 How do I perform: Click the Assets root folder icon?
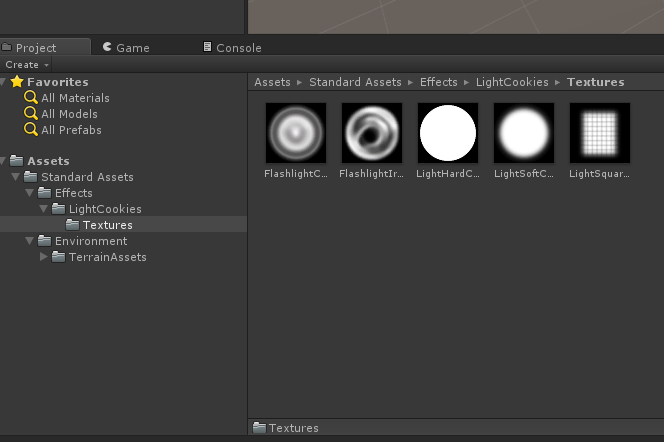coord(17,160)
